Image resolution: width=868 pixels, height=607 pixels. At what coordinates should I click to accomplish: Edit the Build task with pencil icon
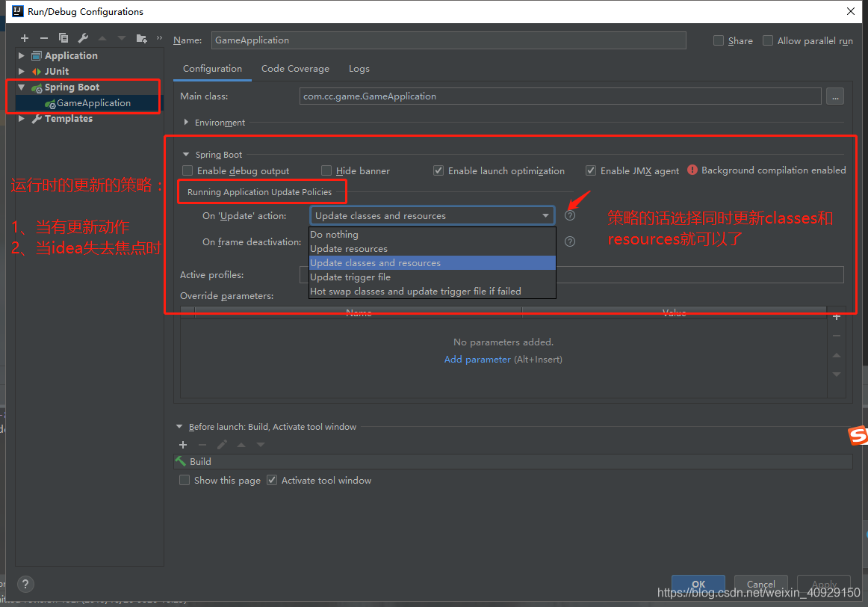pyautogui.click(x=221, y=444)
